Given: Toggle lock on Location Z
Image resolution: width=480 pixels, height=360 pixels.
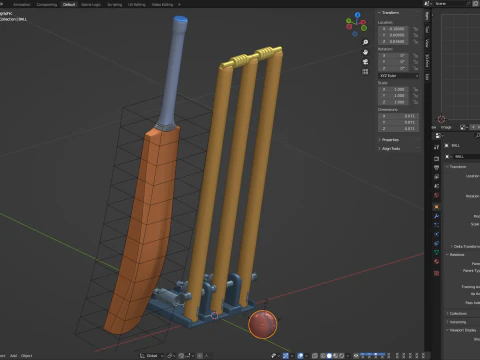Looking at the screenshot, I should (x=415, y=42).
